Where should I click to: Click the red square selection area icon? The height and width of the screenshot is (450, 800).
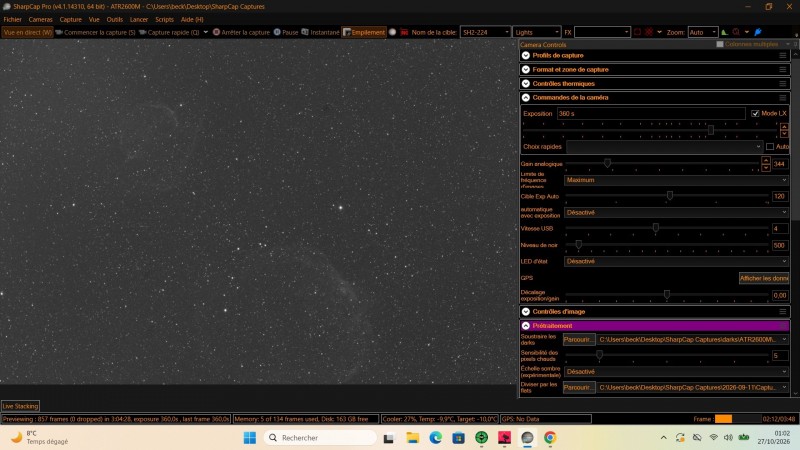click(x=637, y=32)
